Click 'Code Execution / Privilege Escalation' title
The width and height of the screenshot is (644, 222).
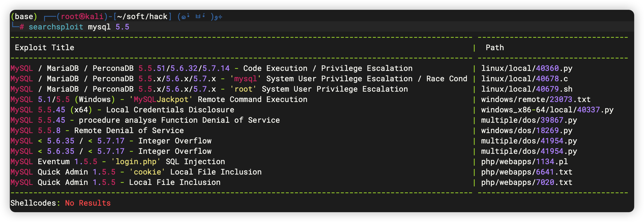[328, 68]
